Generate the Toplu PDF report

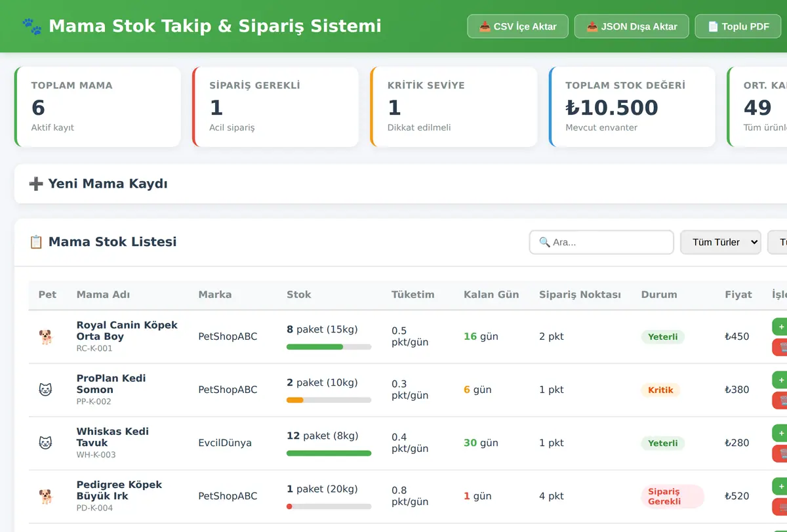point(738,26)
